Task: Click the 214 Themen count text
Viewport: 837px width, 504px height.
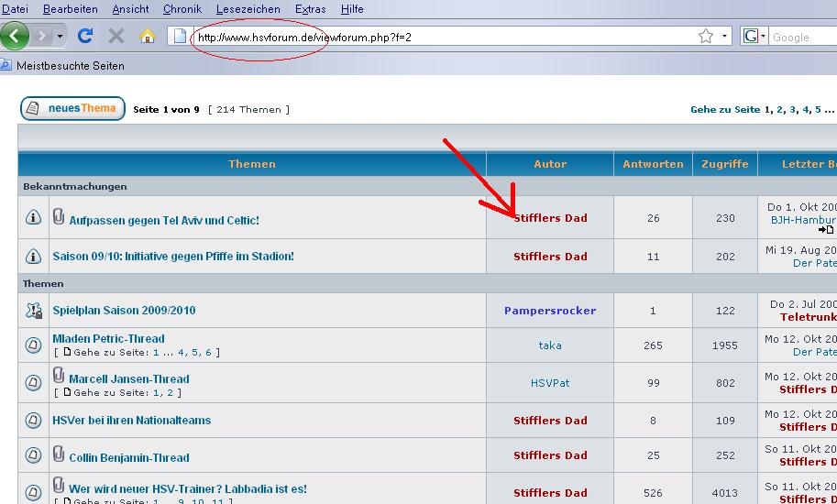Action: pyautogui.click(x=248, y=109)
